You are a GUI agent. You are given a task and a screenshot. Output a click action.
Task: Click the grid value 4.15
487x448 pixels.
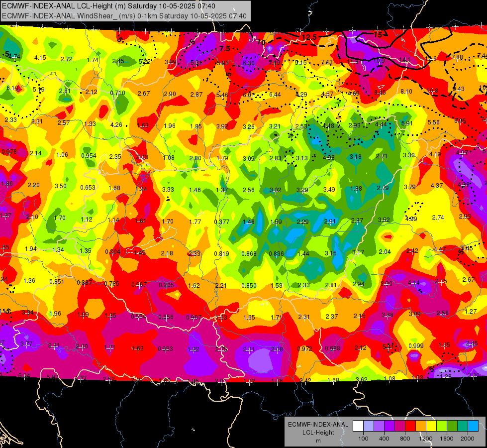(40, 58)
